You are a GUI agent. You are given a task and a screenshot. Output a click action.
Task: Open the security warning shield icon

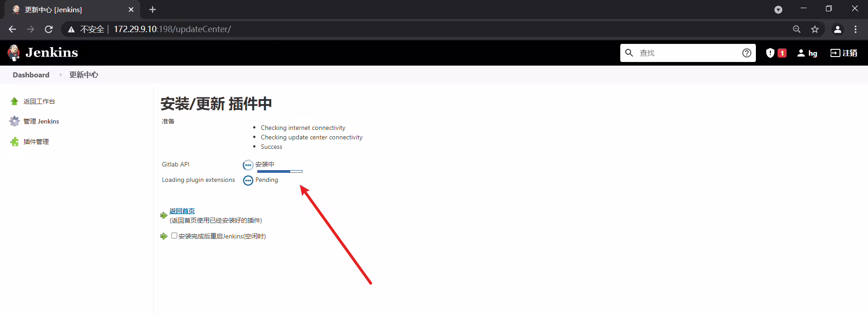(x=770, y=53)
